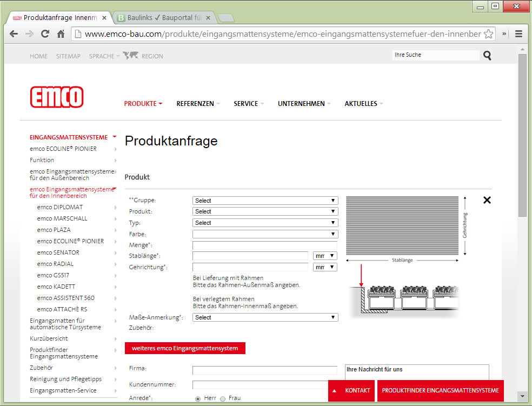This screenshot has width=532, height=406.
Task: Open the Chrome hamburger menu
Action: (x=518, y=34)
